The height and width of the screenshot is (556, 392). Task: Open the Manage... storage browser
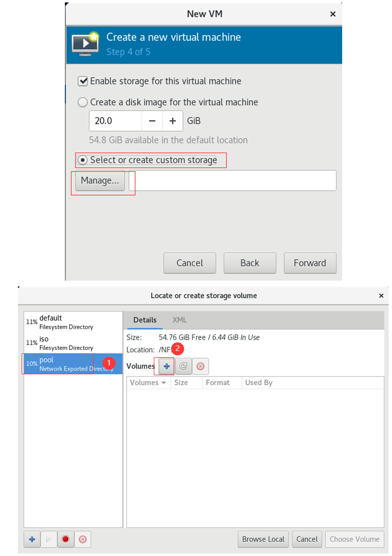(100, 180)
